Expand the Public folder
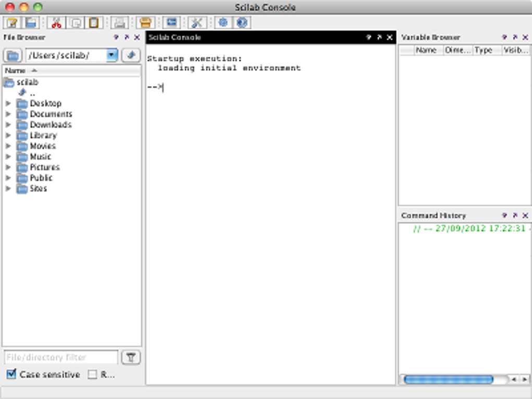The image size is (532, 399). coord(8,178)
